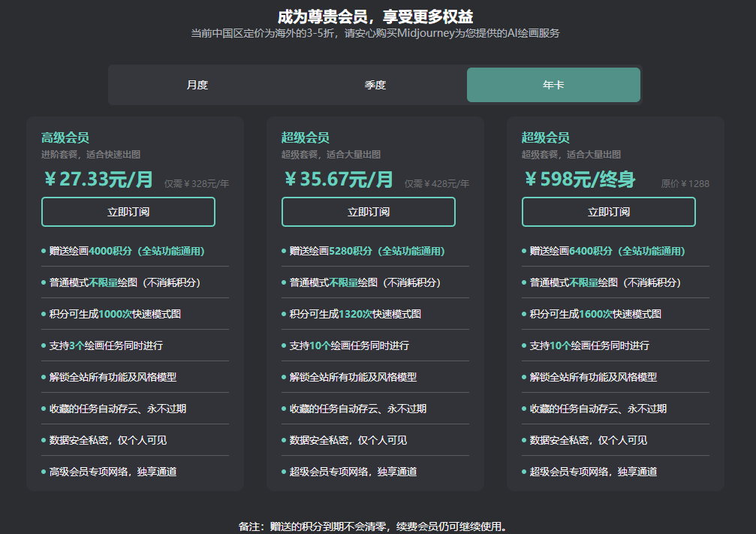Click the 高级会员专项网络 feature line
Image resolution: width=756 pixels, height=534 pixels.
tap(113, 472)
